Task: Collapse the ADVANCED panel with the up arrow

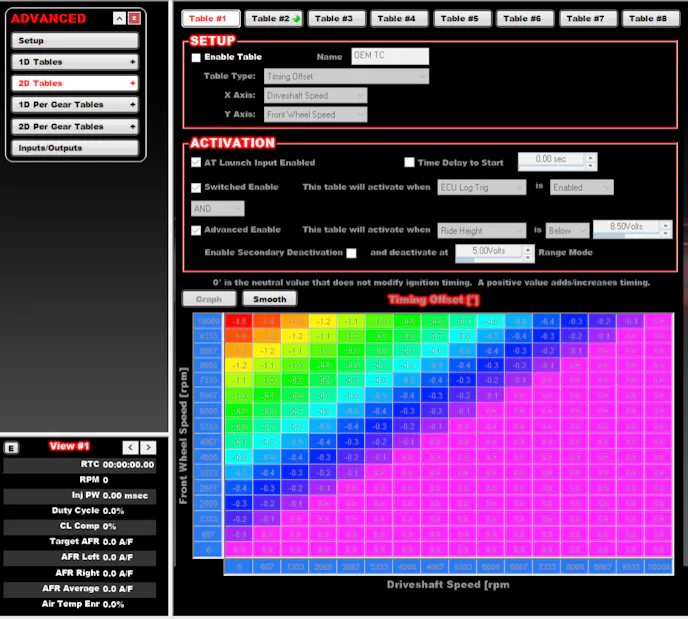Action: (x=119, y=18)
